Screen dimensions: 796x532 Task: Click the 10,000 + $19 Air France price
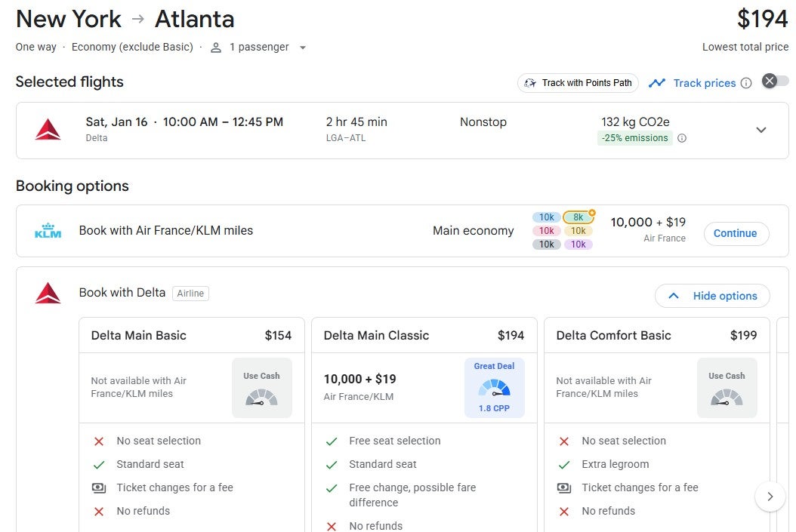[x=648, y=223]
